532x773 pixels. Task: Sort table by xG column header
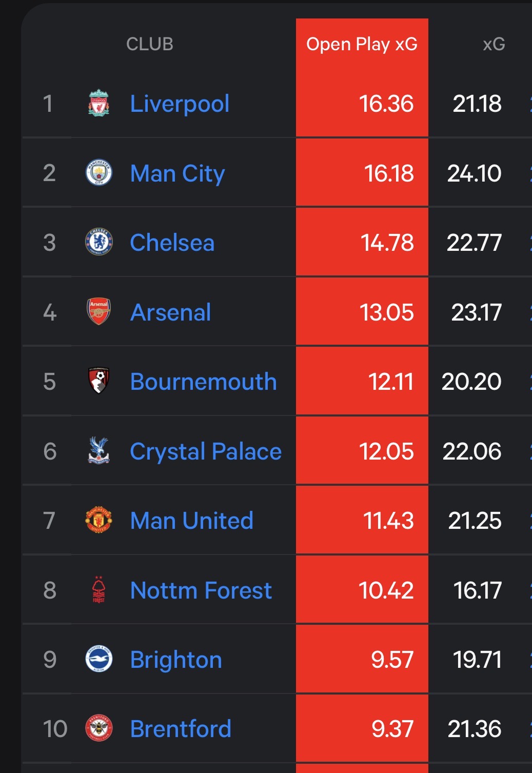[494, 44]
